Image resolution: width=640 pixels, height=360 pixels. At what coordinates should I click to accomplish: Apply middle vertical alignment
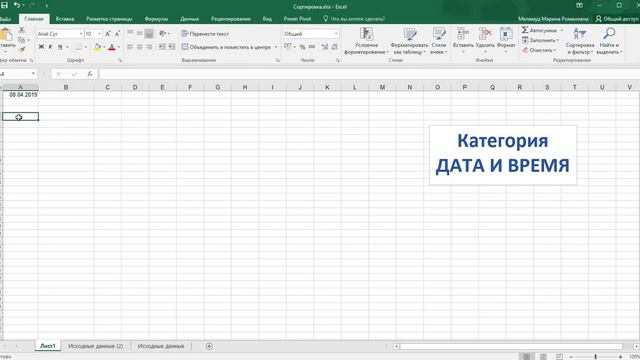(x=140, y=33)
